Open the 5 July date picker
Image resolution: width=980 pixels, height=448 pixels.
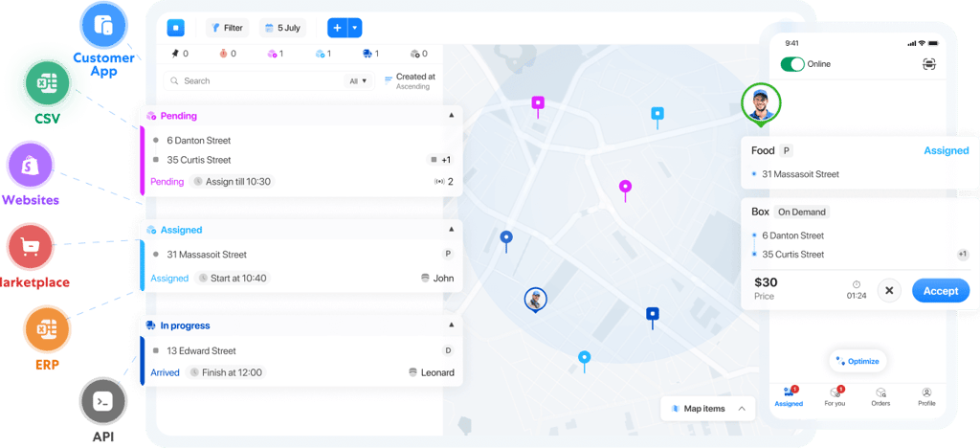(282, 28)
